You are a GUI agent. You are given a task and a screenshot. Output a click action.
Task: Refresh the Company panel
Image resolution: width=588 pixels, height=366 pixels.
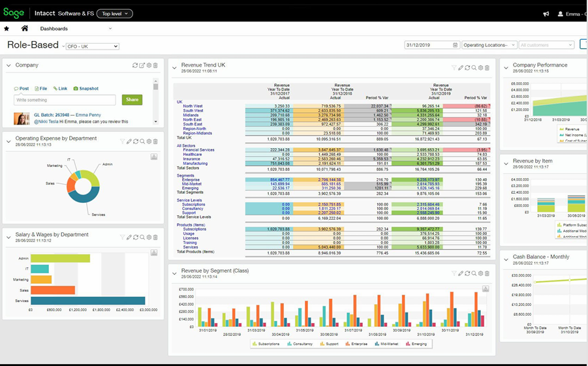[135, 65]
